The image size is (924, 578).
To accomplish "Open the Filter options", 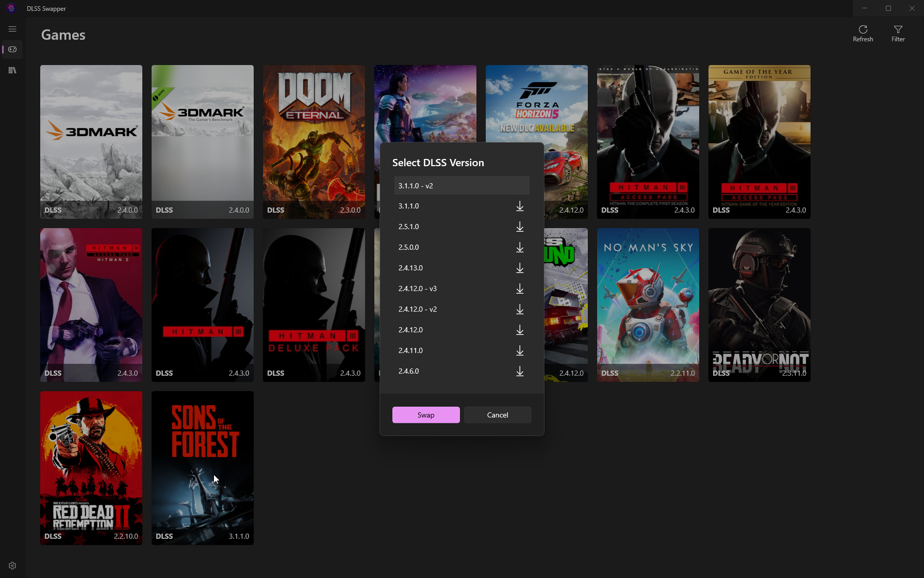I will [x=898, y=34].
